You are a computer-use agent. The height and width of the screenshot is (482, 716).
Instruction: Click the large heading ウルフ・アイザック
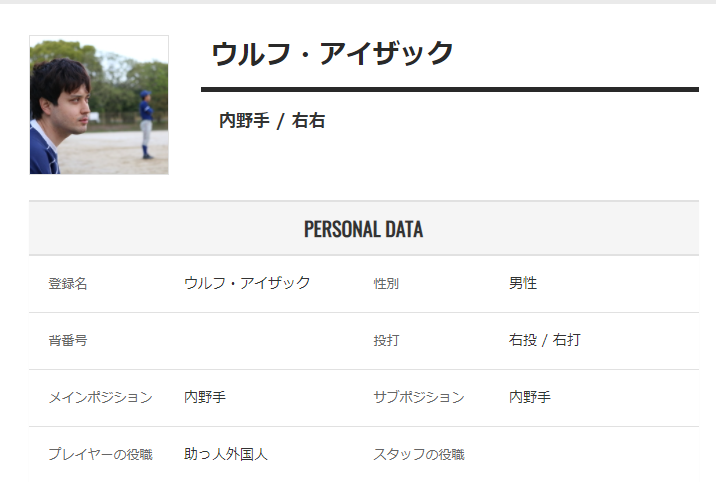click(x=333, y=54)
